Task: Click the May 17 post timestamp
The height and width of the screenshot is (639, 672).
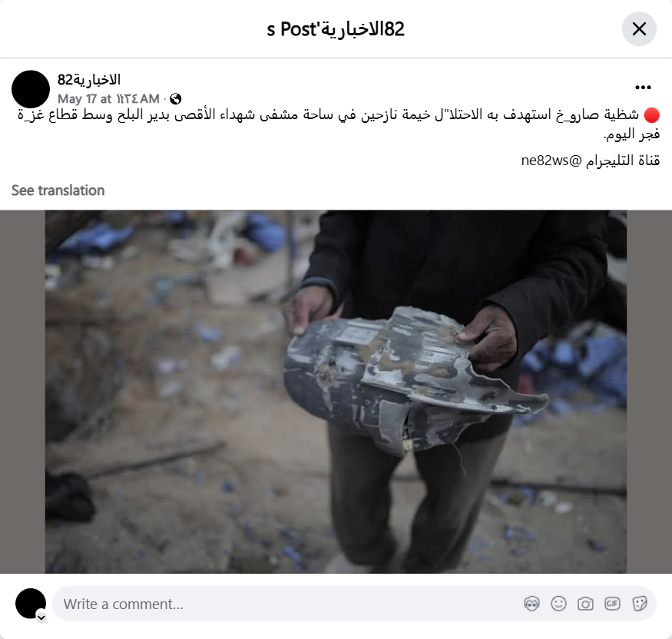Action: [x=108, y=99]
